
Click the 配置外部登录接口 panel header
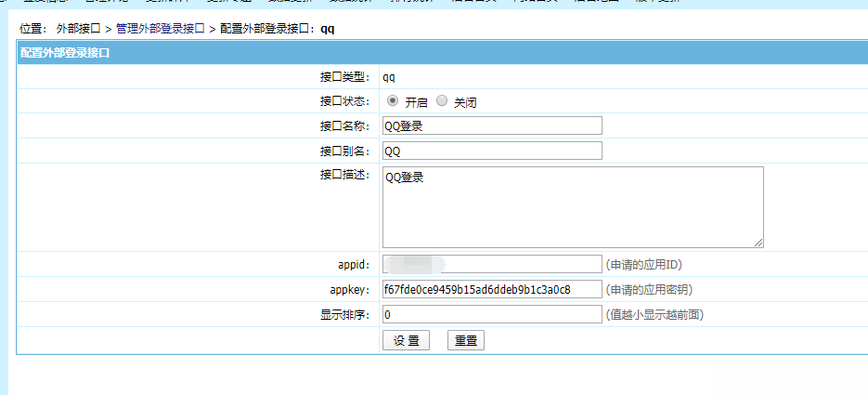tap(442, 54)
